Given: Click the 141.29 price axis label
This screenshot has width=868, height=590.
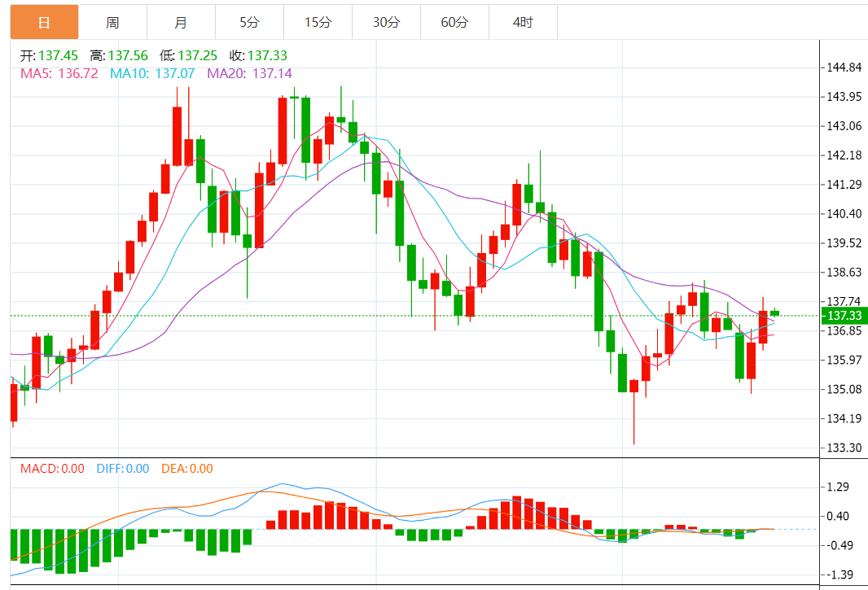Looking at the screenshot, I should coord(844,185).
